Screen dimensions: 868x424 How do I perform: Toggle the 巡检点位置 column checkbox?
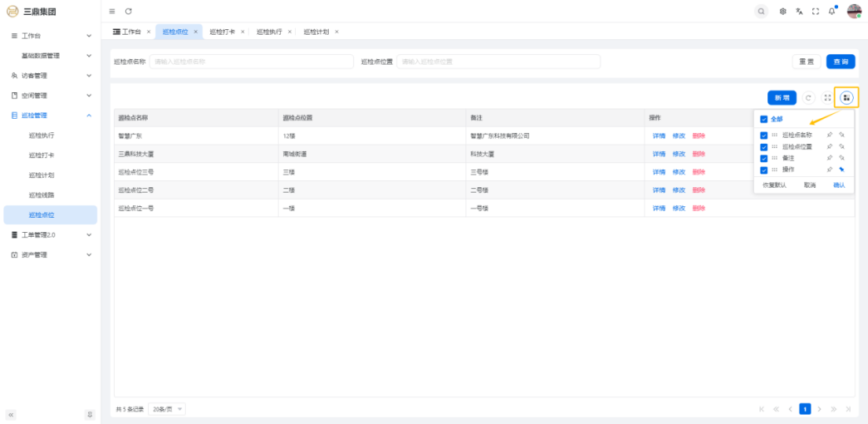pyautogui.click(x=764, y=146)
